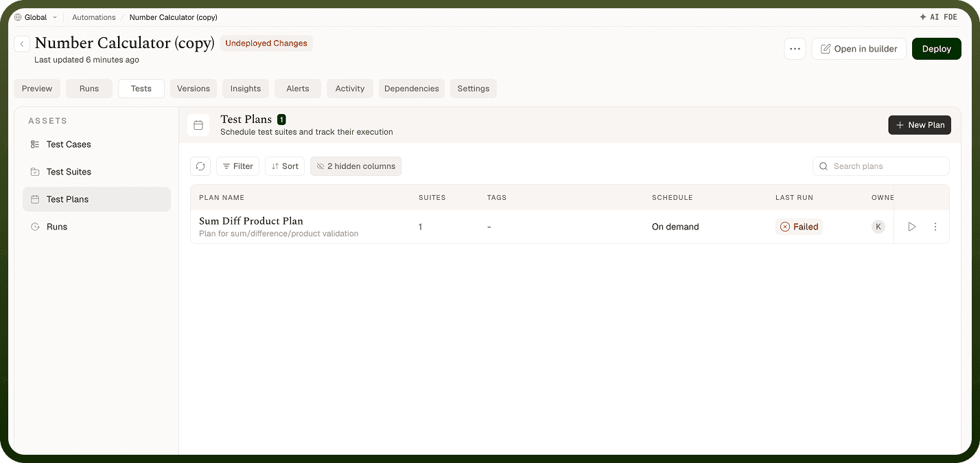Viewport: 980px width, 463px height.
Task: Open the Sum Diff Product Plan row name
Action: pyautogui.click(x=251, y=221)
